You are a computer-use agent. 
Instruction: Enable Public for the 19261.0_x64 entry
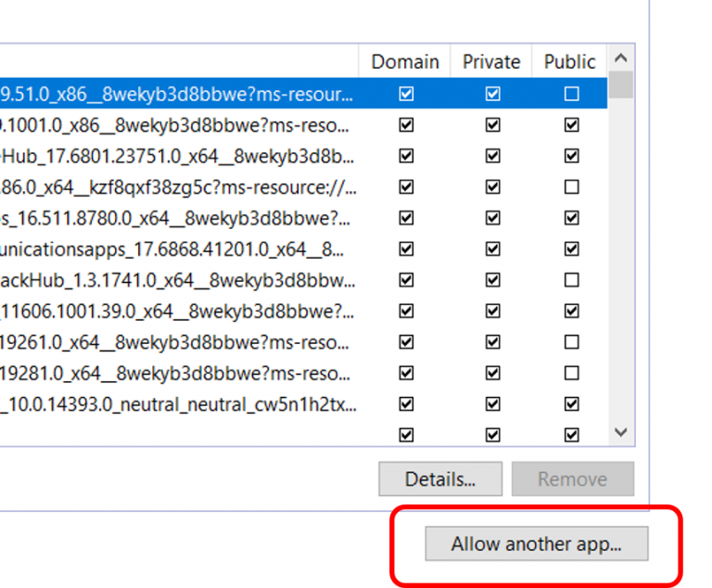(x=572, y=342)
